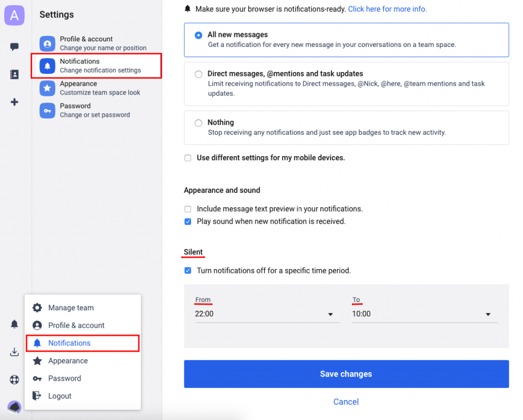The width and height of the screenshot is (523, 420).
Task: Select the All new messages option
Action: (x=198, y=35)
